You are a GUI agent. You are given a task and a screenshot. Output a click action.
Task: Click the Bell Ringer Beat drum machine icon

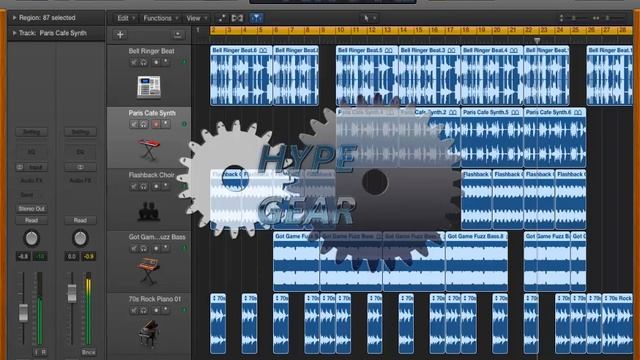click(149, 87)
